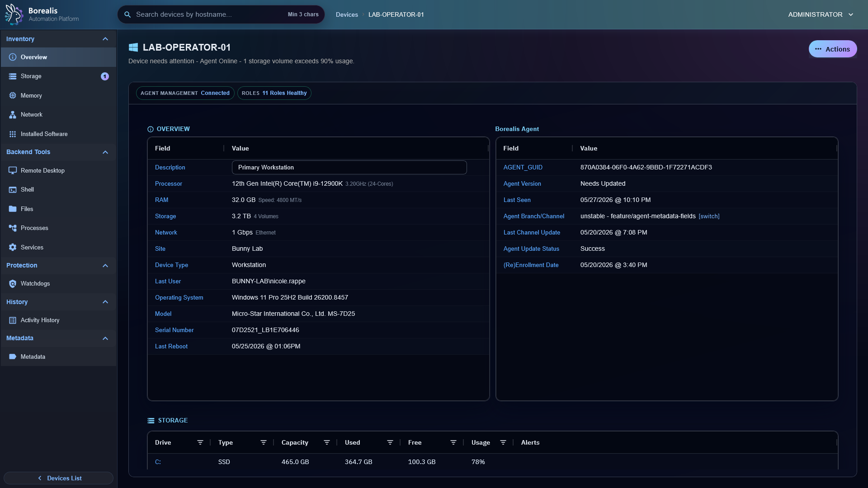Open the Free column filter
This screenshot has width=868, height=488.
click(453, 443)
